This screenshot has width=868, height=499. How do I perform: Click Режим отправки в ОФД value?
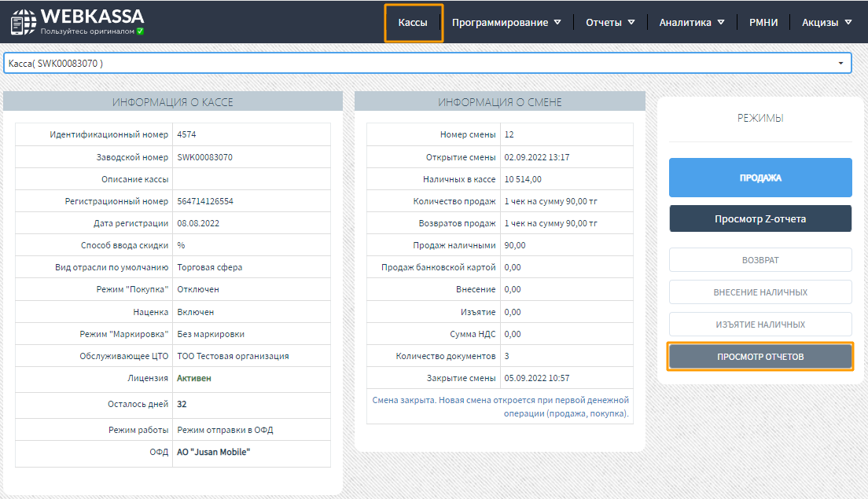coord(226,430)
